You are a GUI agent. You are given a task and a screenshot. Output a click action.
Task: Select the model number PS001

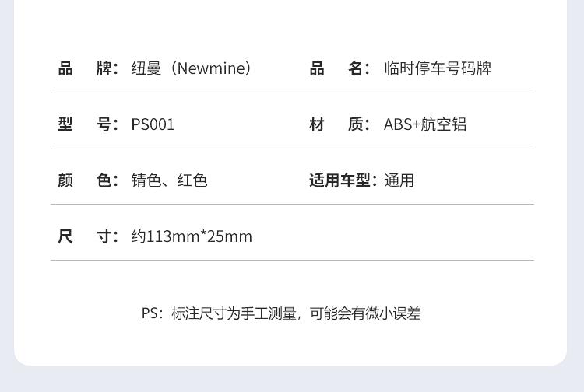(x=153, y=124)
